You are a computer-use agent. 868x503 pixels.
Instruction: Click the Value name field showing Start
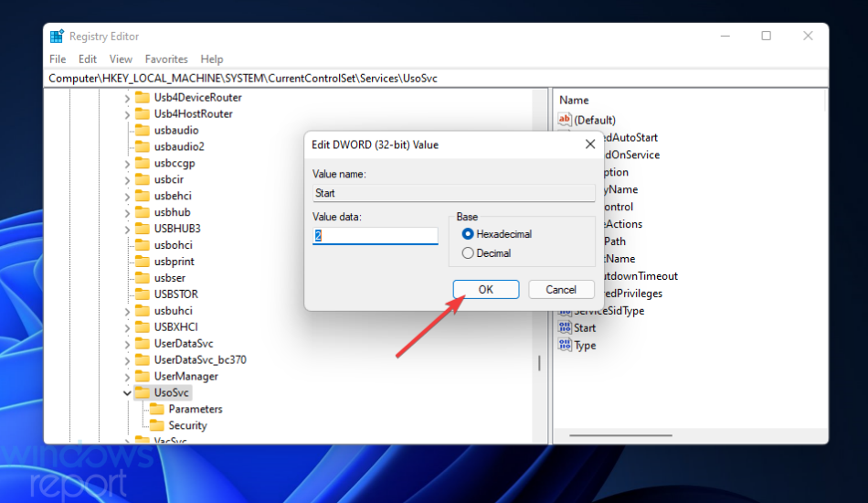tap(454, 193)
